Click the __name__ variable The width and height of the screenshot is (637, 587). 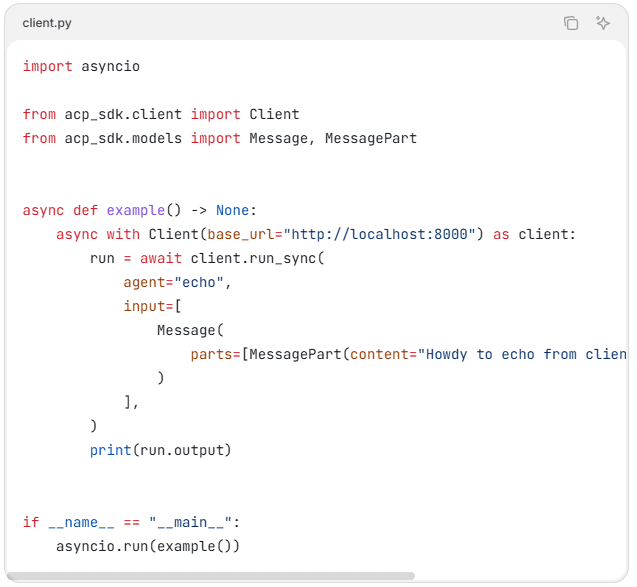pyautogui.click(x=80, y=522)
